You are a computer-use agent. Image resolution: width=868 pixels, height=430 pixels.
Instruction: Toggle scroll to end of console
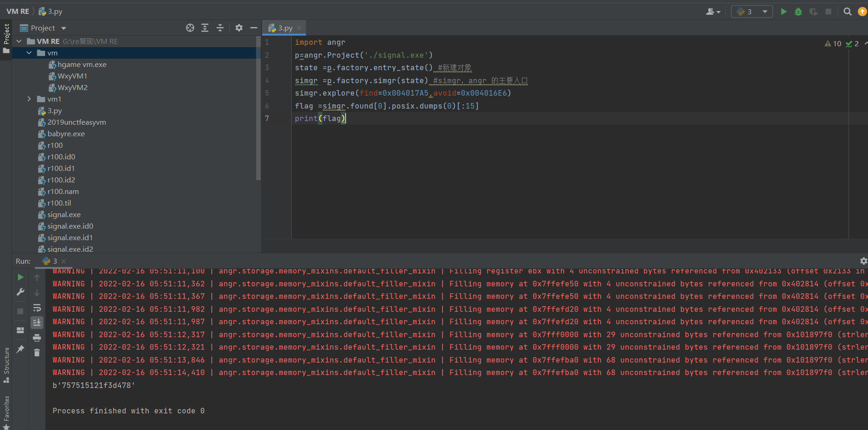pyautogui.click(x=37, y=322)
